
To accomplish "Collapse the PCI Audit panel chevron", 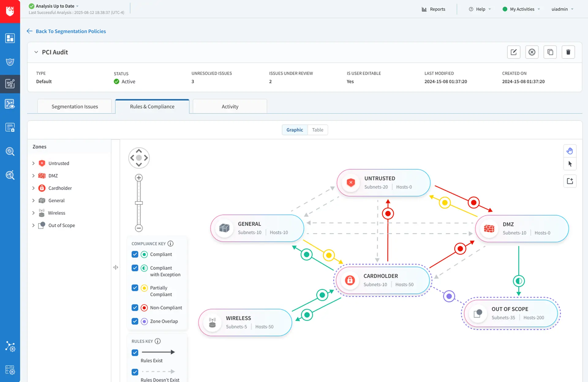I will click(36, 52).
